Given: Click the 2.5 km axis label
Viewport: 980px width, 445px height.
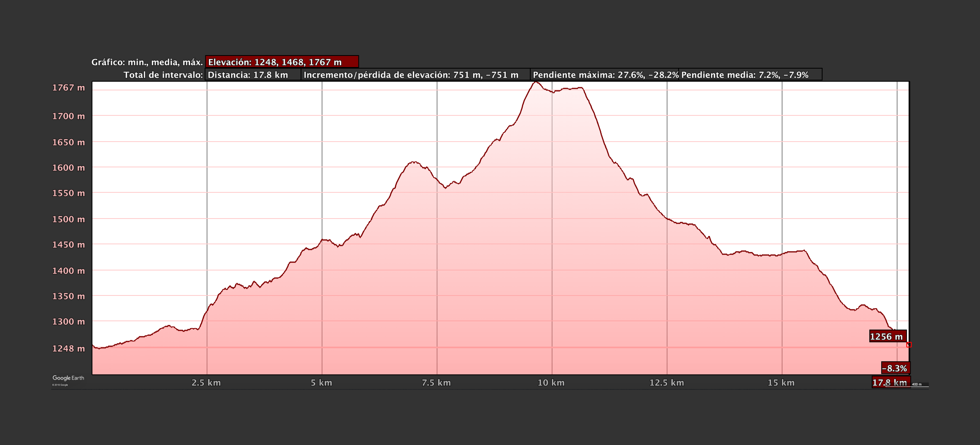Looking at the screenshot, I should click(x=206, y=383).
